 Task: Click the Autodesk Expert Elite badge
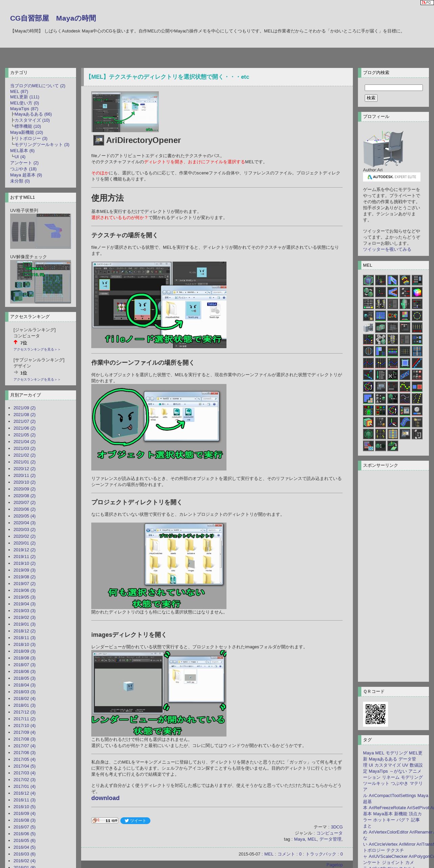pyautogui.click(x=392, y=177)
